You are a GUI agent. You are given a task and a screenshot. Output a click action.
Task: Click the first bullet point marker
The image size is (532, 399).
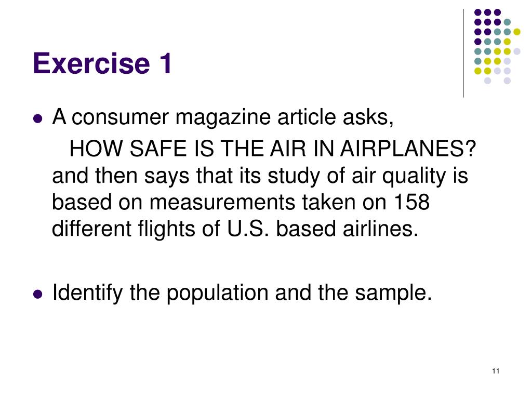point(38,119)
